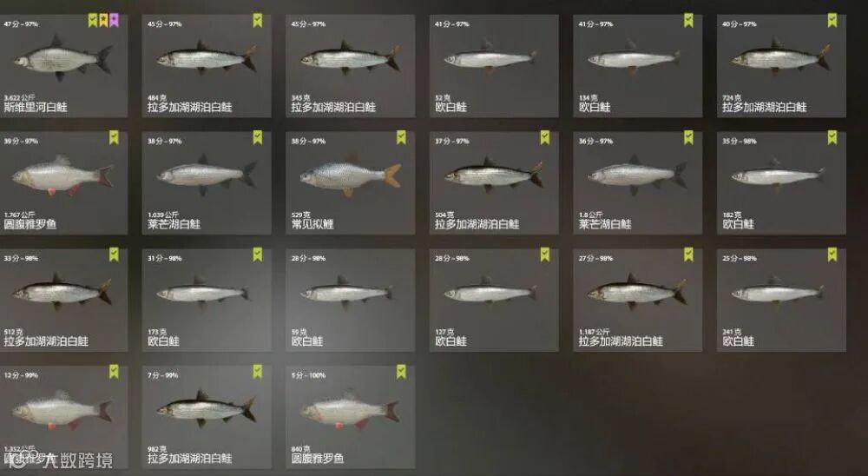Click the purple star ribbon on 斯维里河白鲑 card
The width and height of the screenshot is (868, 476).
114,21
